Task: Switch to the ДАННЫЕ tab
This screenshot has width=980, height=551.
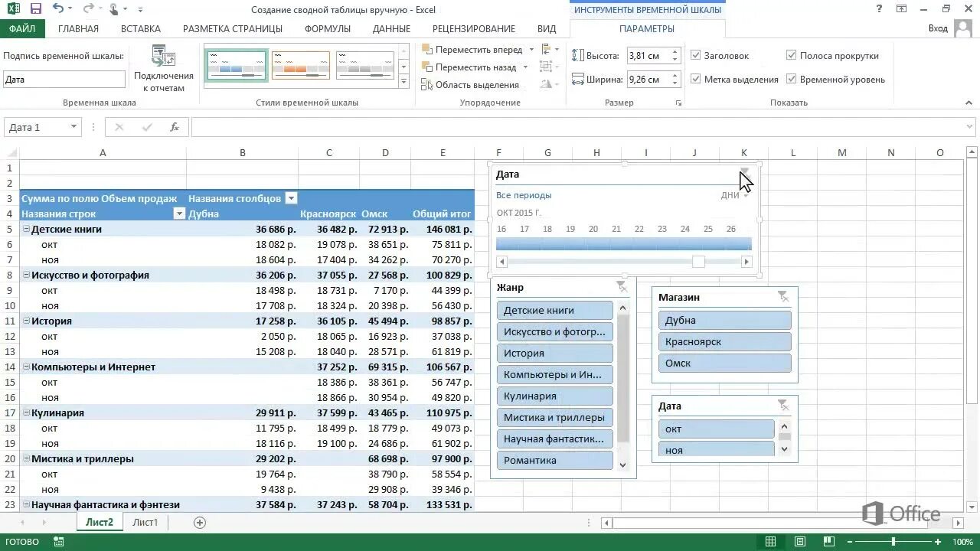Action: pos(391,28)
